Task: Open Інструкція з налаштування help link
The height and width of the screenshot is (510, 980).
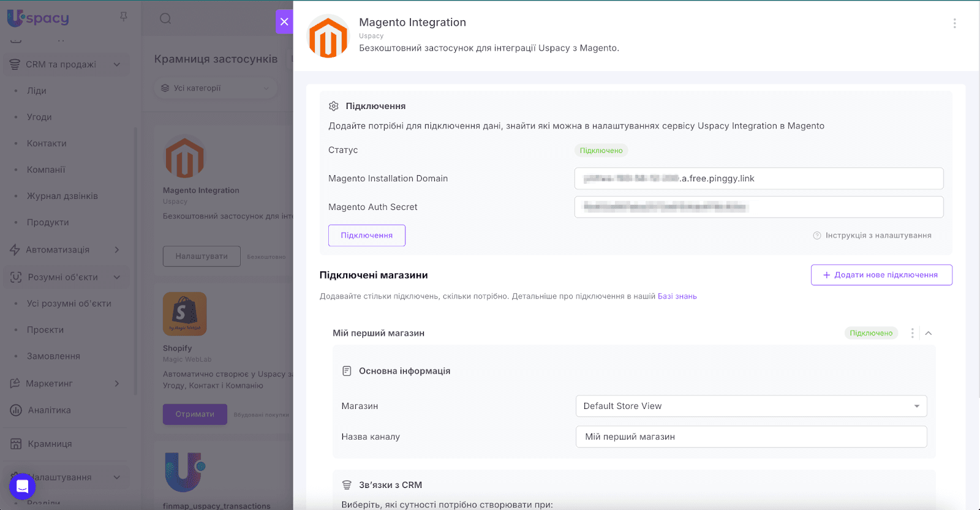Action: [872, 235]
